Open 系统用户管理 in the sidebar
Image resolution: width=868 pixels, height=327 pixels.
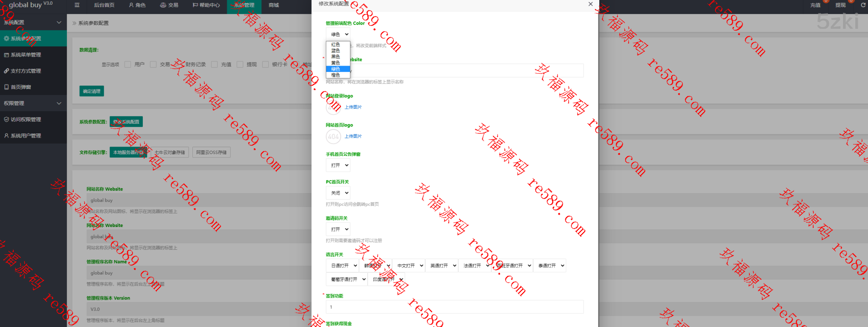pos(25,136)
